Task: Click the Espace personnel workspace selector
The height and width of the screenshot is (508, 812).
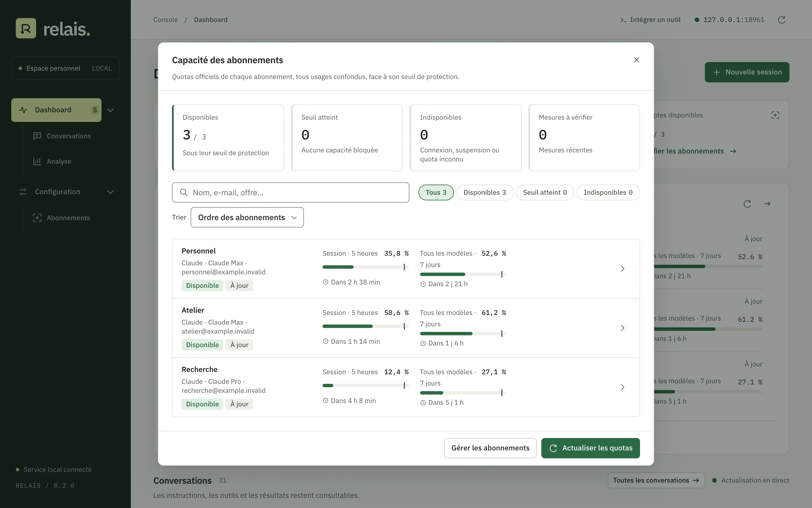Action: pyautogui.click(x=65, y=68)
